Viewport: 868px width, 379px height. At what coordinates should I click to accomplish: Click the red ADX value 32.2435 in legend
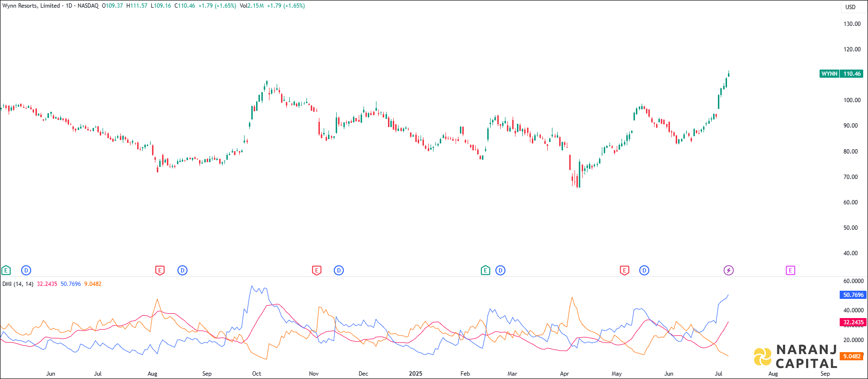coord(47,284)
